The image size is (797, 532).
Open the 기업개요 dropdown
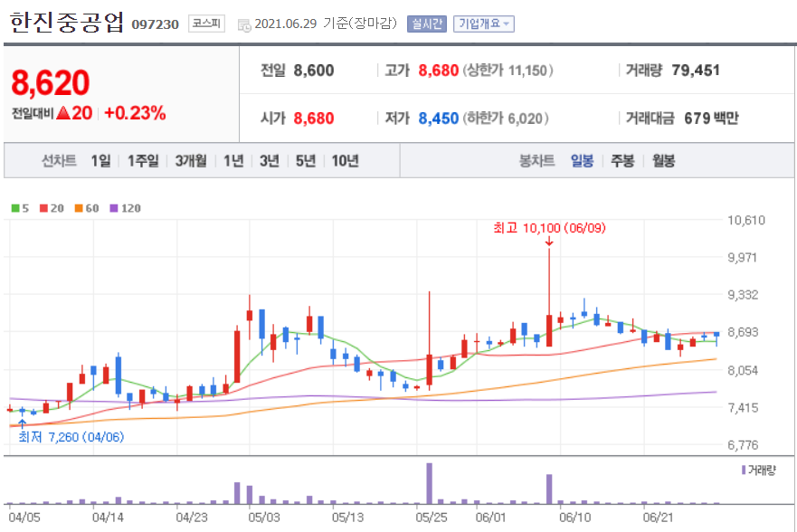[x=483, y=24]
